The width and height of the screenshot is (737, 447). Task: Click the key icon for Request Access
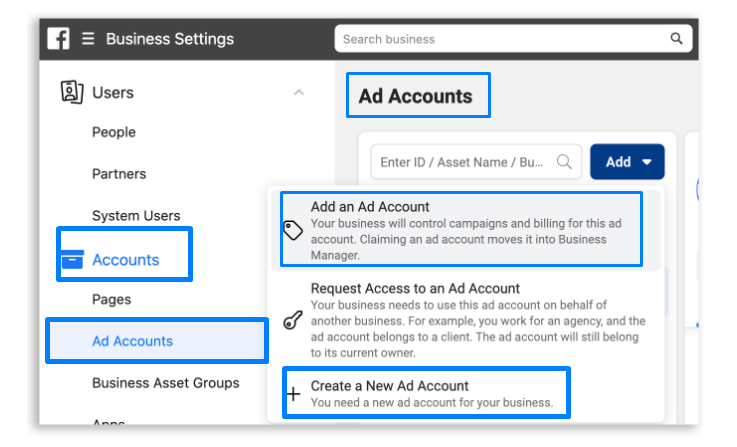pos(293,321)
